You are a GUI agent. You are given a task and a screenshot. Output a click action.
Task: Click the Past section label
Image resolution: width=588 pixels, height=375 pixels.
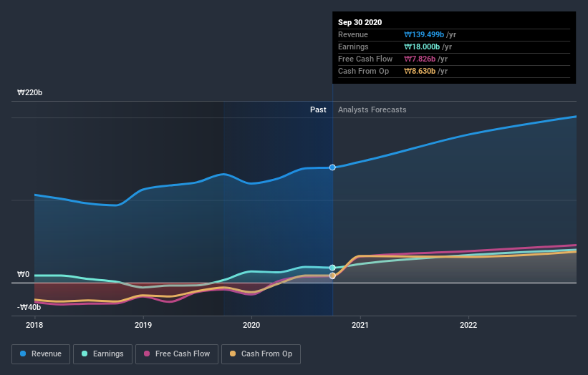pos(318,109)
